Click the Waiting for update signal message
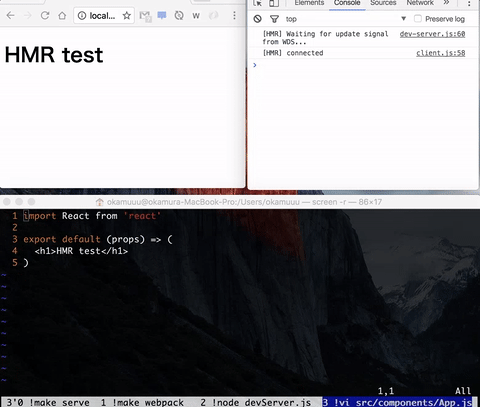 click(x=325, y=38)
